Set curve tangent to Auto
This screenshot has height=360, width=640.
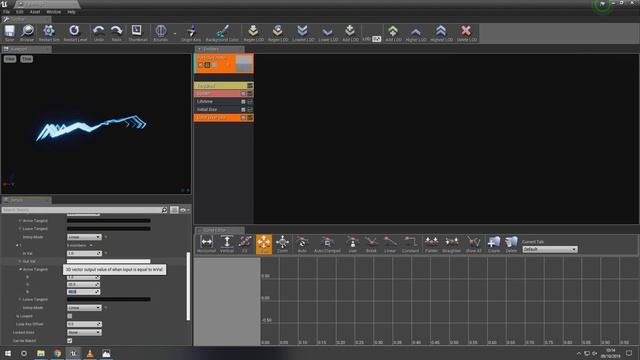tap(302, 244)
